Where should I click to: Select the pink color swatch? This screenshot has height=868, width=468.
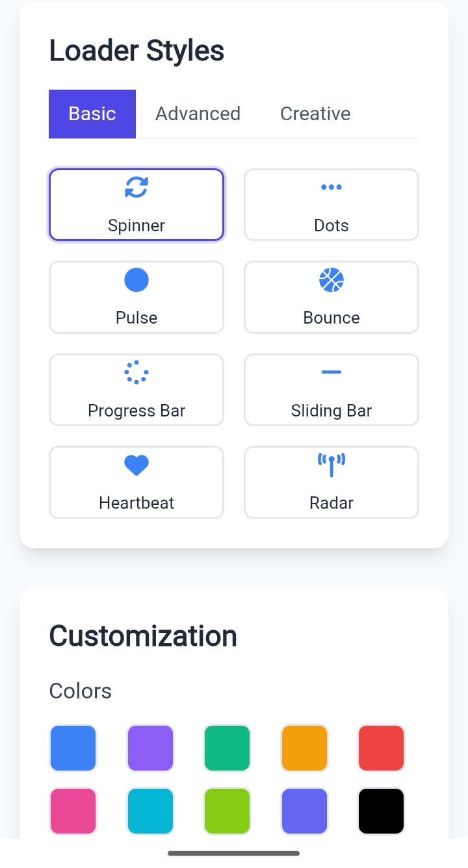(x=73, y=811)
